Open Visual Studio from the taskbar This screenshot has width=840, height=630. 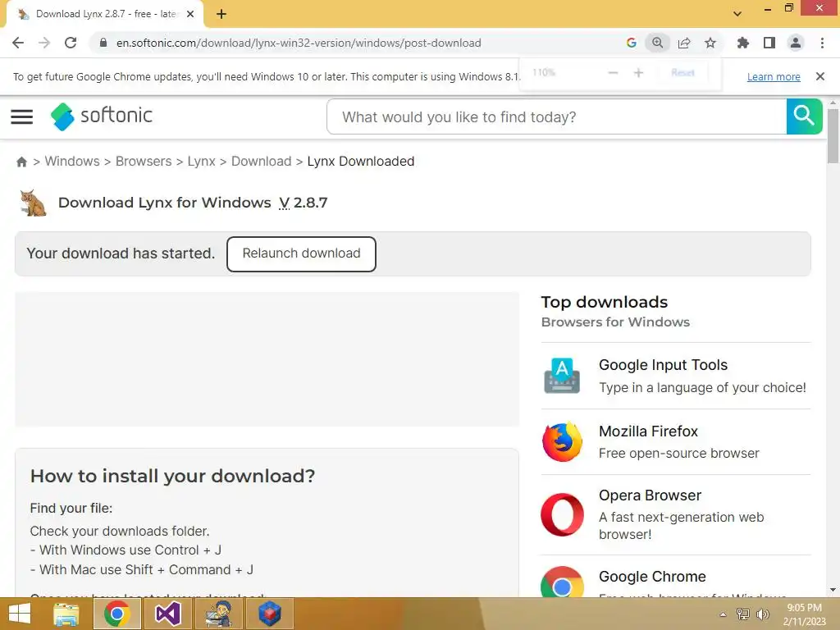[167, 614]
